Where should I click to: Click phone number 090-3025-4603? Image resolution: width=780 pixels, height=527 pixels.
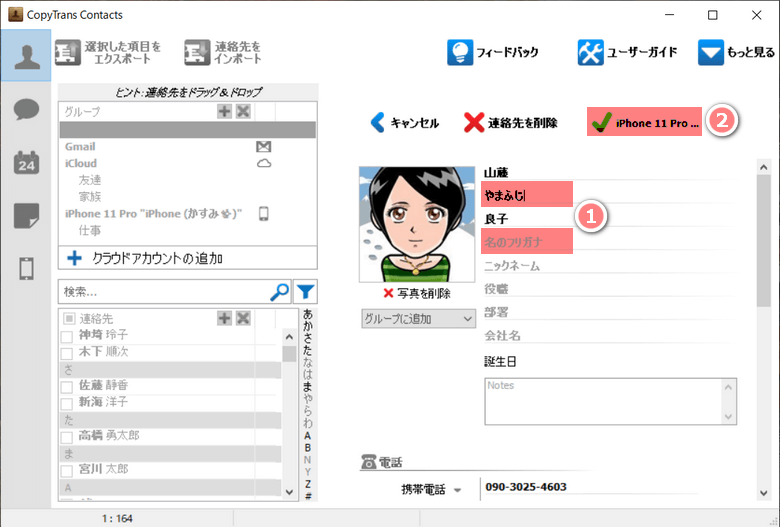526,487
